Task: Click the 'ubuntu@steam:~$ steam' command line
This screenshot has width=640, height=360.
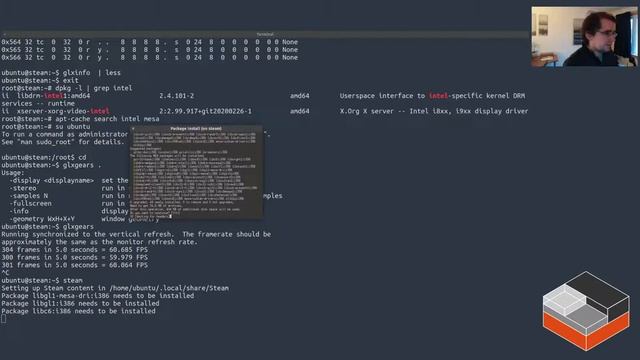Action: click(42, 280)
